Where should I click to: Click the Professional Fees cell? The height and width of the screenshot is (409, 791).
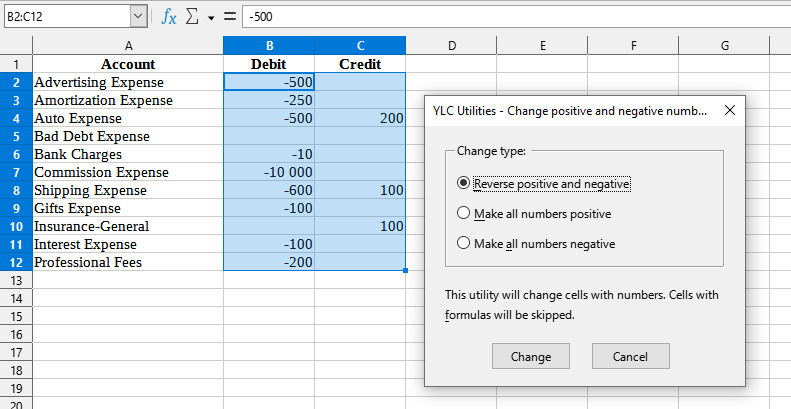[128, 262]
